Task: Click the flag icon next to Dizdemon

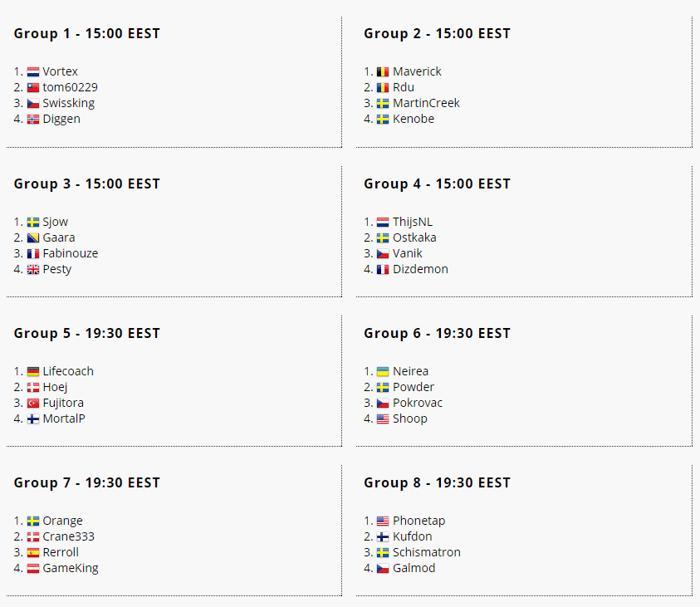Action: pyautogui.click(x=383, y=270)
